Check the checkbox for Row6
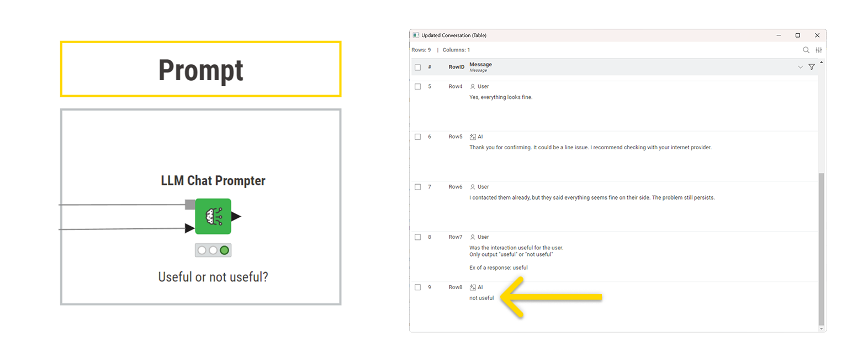The height and width of the screenshot is (361, 868). click(418, 187)
